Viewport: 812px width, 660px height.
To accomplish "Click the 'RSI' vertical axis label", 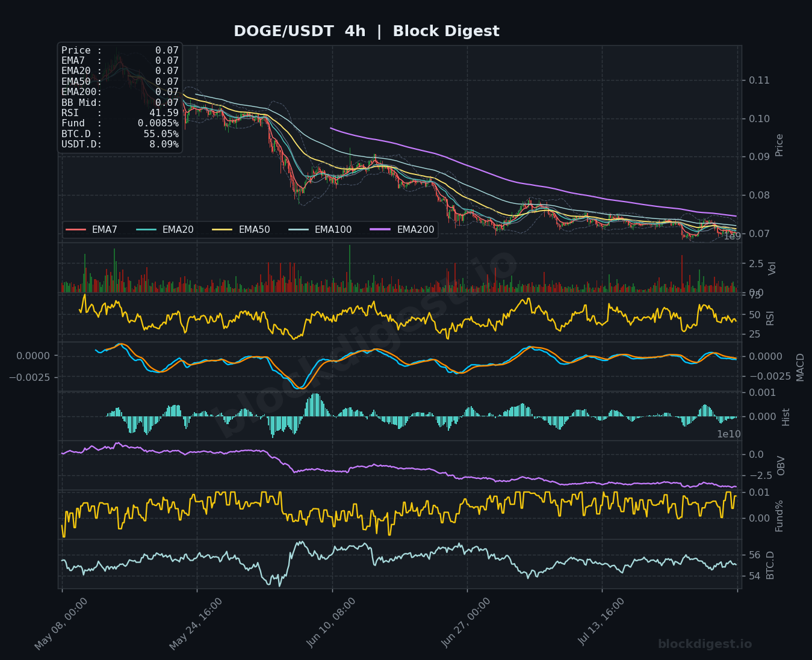I will pyautogui.click(x=770, y=318).
